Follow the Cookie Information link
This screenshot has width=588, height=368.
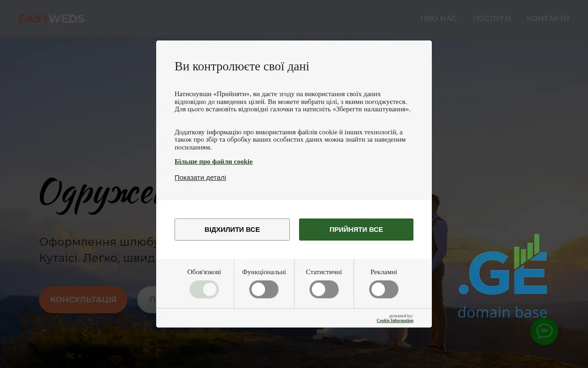(395, 321)
